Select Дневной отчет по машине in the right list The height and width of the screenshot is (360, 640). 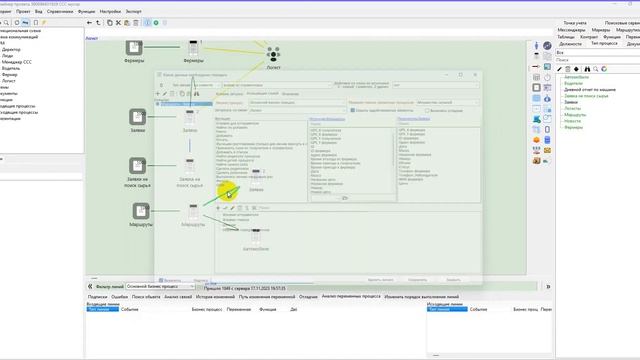(x=590, y=89)
